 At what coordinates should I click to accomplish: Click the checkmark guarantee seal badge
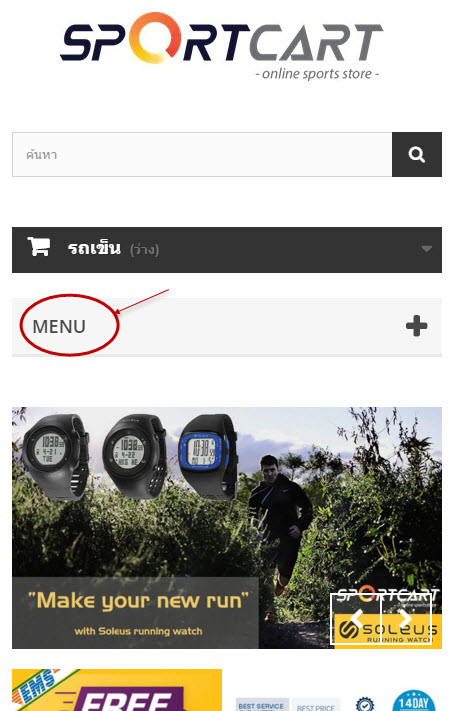click(x=365, y=704)
